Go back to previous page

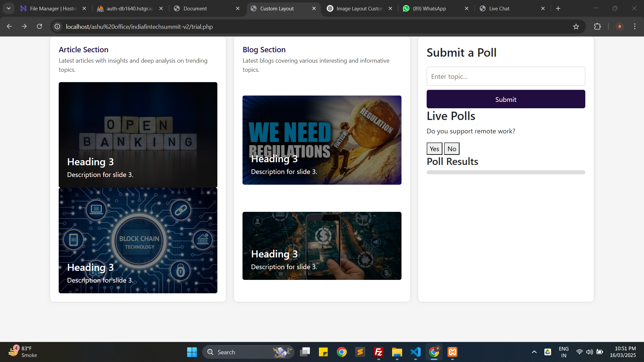point(9,26)
